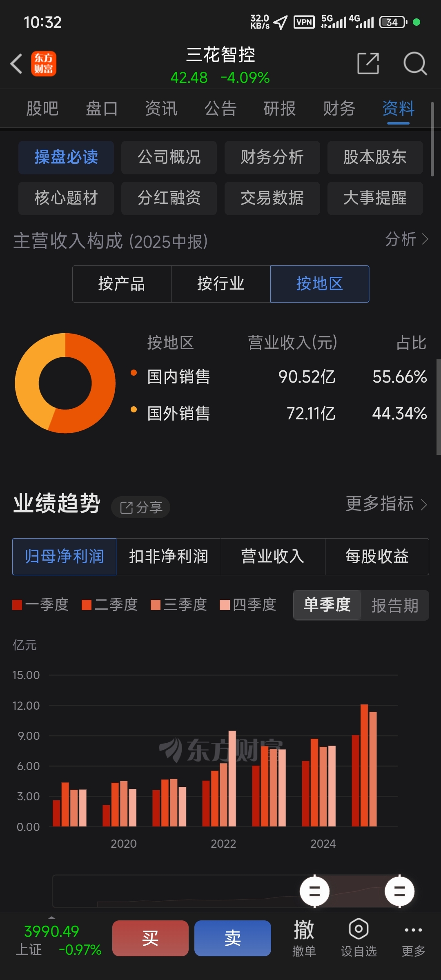This screenshot has width=441, height=980.
Task: Select the 单季度 toggle option
Action: 327,605
